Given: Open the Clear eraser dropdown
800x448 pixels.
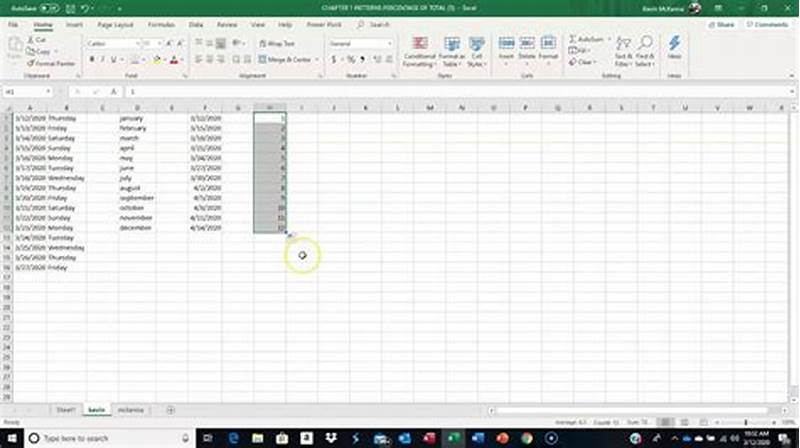Looking at the screenshot, I should 583,62.
